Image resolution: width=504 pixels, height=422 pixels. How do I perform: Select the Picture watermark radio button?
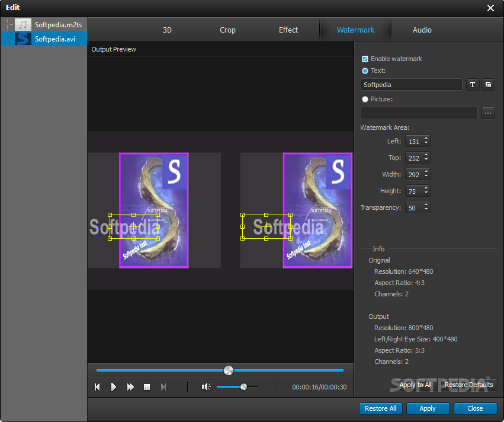[365, 100]
